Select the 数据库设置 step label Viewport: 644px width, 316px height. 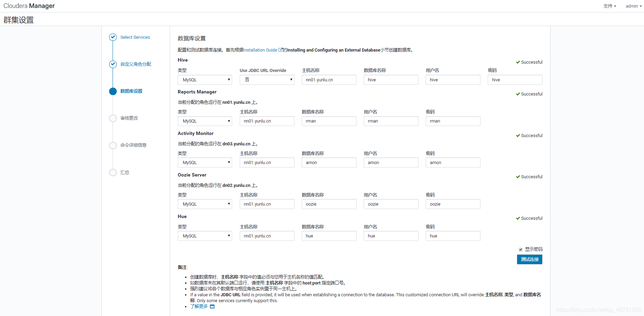[131, 91]
